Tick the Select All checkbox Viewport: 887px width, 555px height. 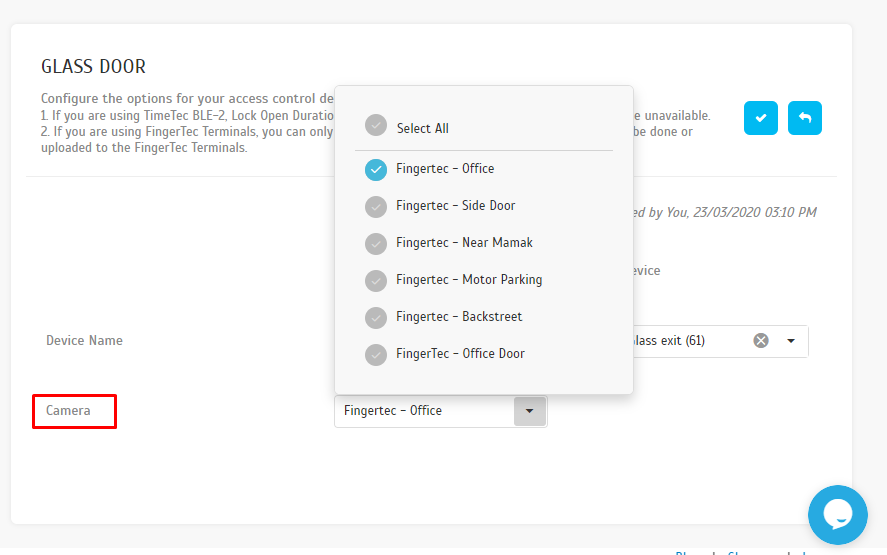tap(376, 126)
